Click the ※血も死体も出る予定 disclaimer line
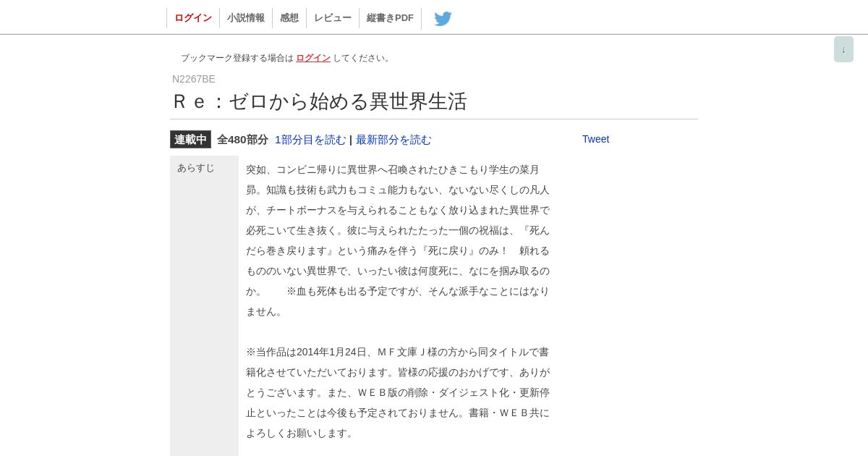Screen dimensions: 868x456 (418, 291)
